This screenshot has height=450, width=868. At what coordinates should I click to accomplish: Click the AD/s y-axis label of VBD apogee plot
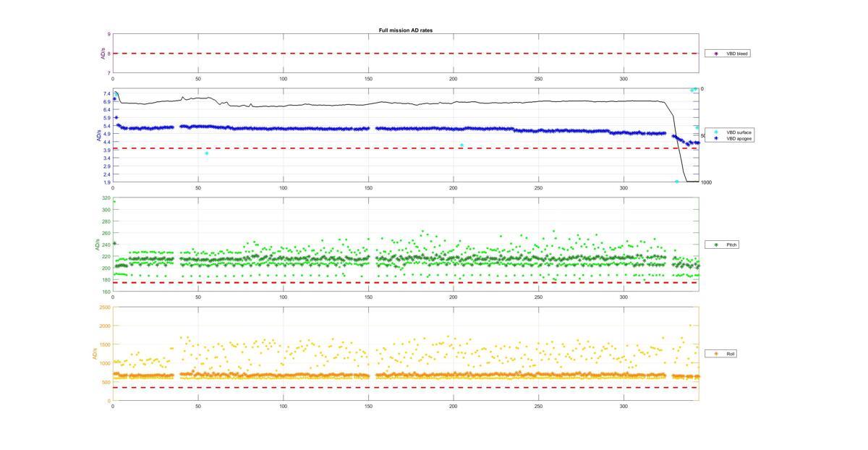coord(98,135)
